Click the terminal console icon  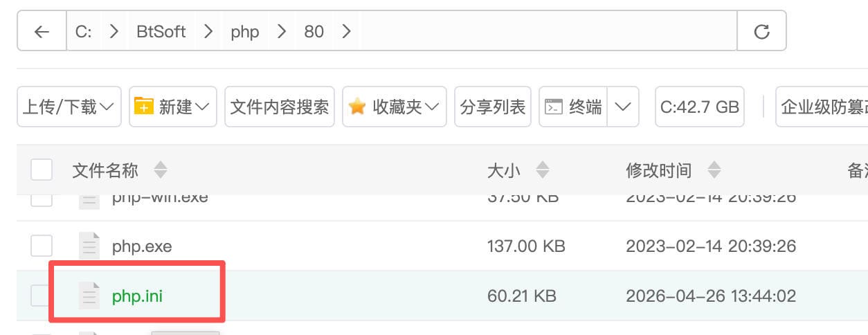pyautogui.click(x=554, y=107)
